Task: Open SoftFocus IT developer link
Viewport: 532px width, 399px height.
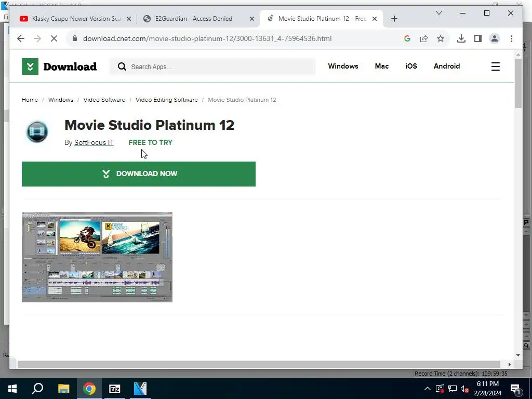Action: (x=94, y=142)
